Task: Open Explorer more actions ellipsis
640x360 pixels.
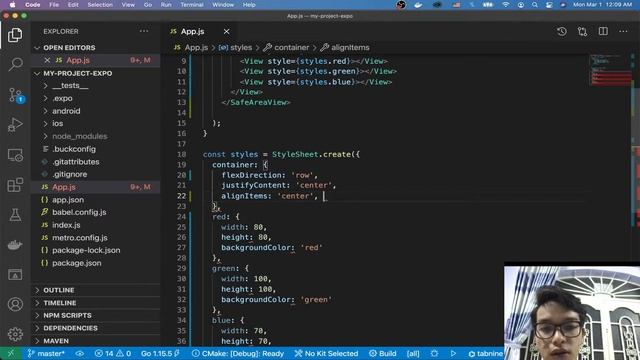Action: tap(144, 31)
